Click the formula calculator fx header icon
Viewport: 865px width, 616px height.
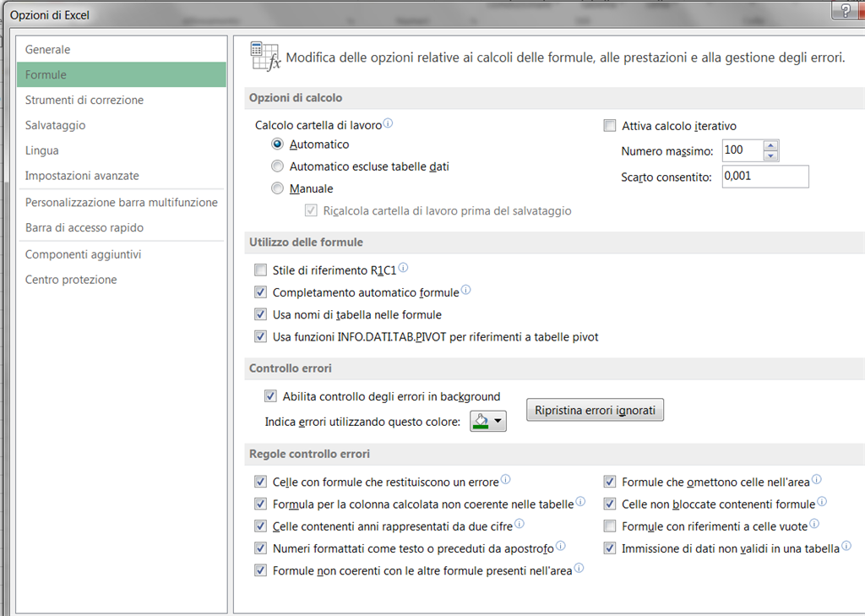[265, 57]
